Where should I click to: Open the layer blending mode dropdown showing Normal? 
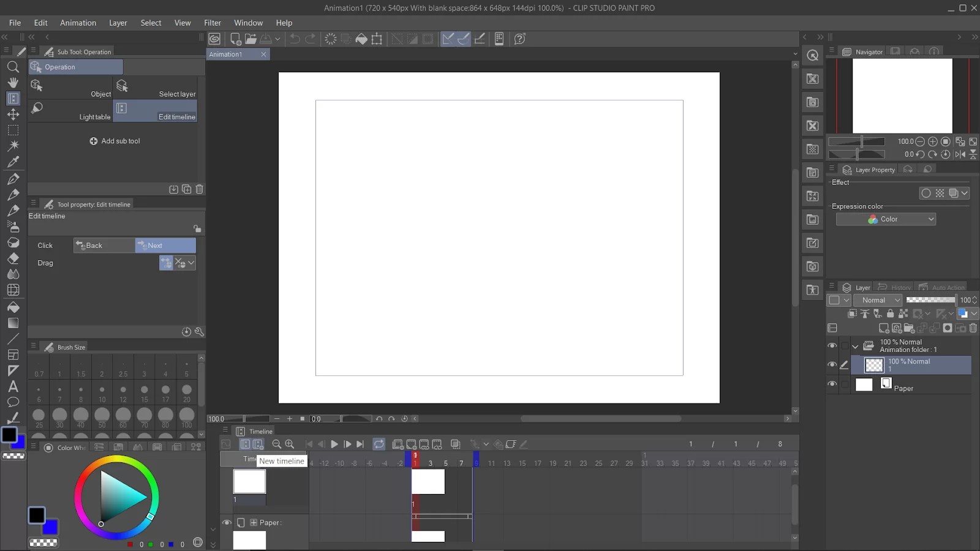878,300
